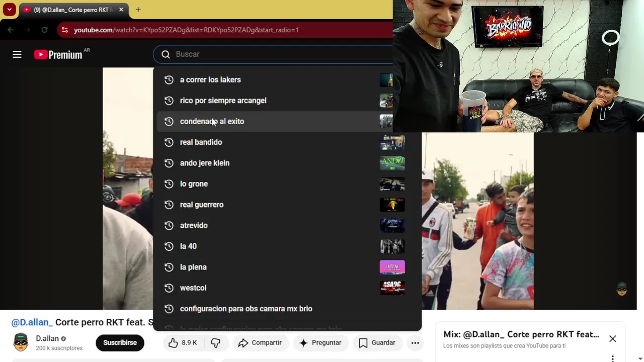
Task: Share video using Compartir button
Action: (x=260, y=343)
